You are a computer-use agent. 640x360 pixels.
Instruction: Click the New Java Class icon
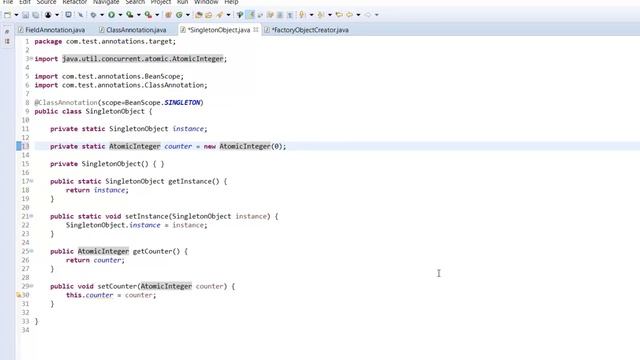point(179,15)
